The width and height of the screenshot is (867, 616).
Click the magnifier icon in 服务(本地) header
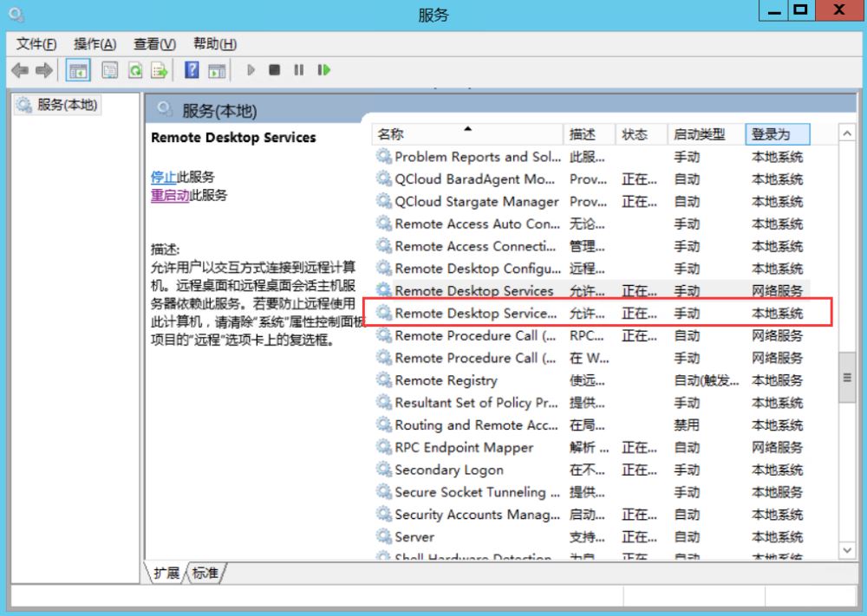click(164, 108)
